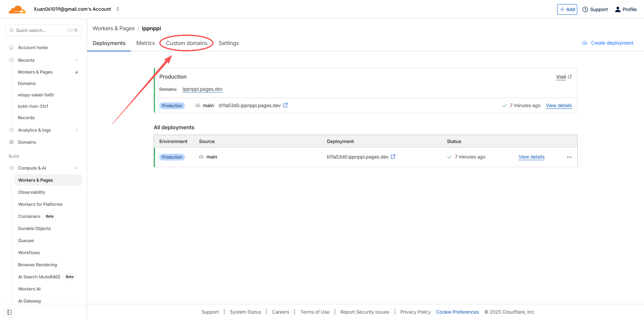Click Workers & Pages breadcrumb
Image resolution: width=644 pixels, height=320 pixels.
[113, 28]
